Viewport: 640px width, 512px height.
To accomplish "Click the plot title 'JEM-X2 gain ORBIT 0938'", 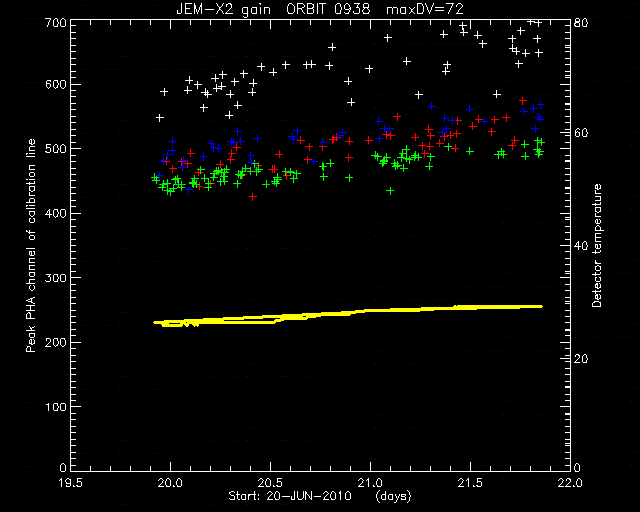I will [273, 9].
